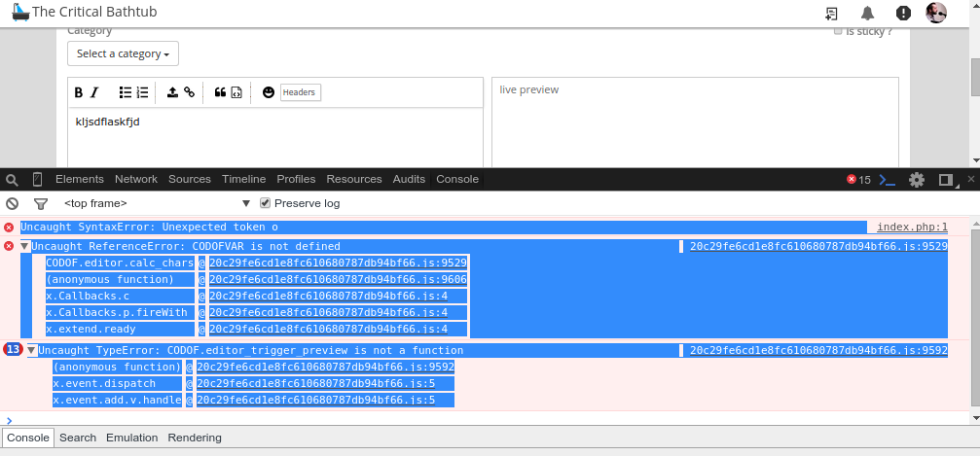Viewport: 980px width, 456px height.
Task: Open the Select a category dropdown
Action: (x=124, y=53)
